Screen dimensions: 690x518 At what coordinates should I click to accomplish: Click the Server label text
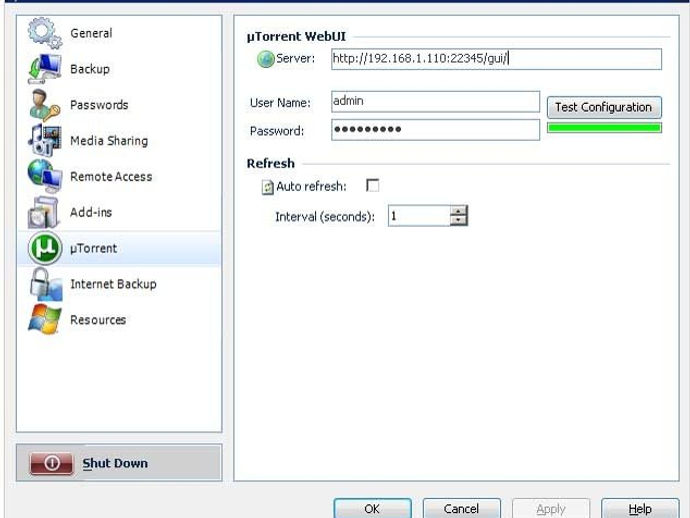[x=295, y=59]
